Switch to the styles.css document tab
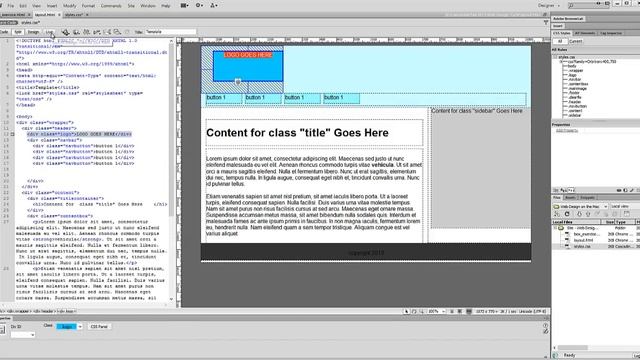Screen dimensions: 640x360 (74, 15)
